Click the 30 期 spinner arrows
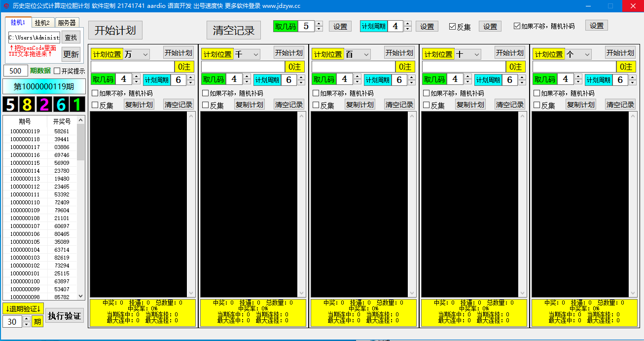The image size is (644, 341). [x=27, y=322]
